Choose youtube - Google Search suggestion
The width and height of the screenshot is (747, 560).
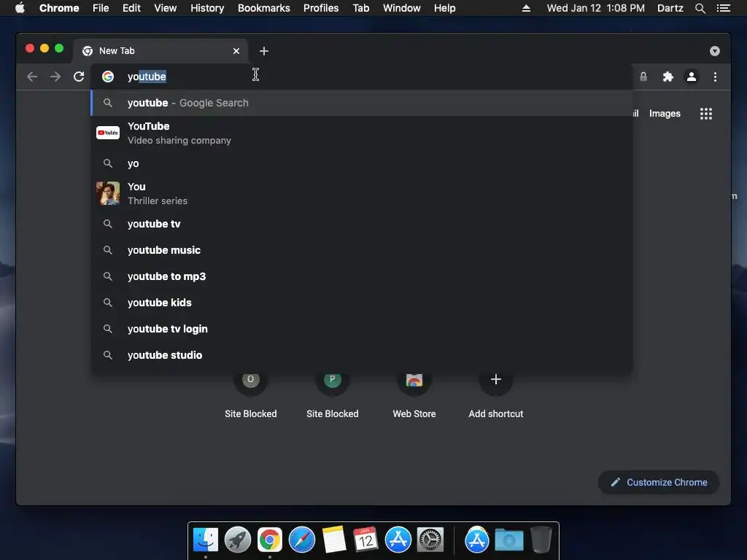click(x=362, y=103)
